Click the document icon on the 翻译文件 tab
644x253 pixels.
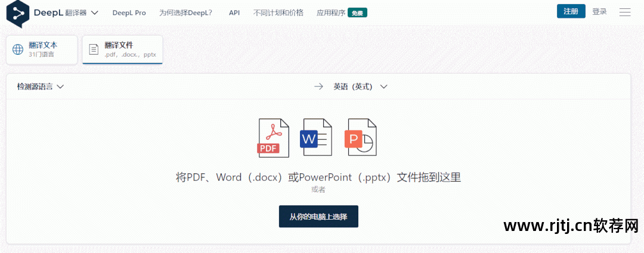(94, 49)
